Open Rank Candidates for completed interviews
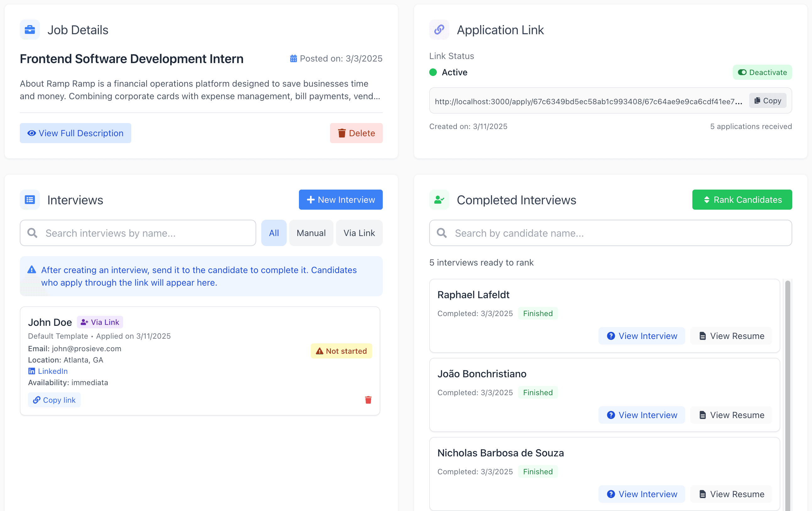 pyautogui.click(x=742, y=200)
